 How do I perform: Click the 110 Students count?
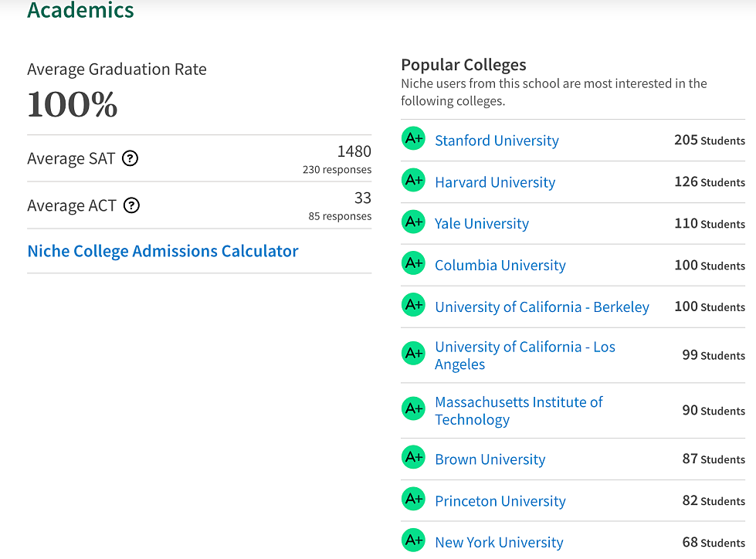tap(710, 224)
